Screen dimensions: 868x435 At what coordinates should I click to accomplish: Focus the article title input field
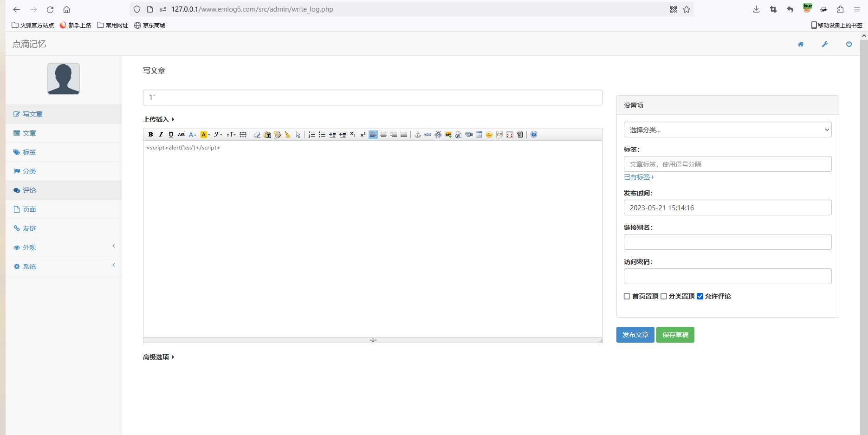point(372,97)
